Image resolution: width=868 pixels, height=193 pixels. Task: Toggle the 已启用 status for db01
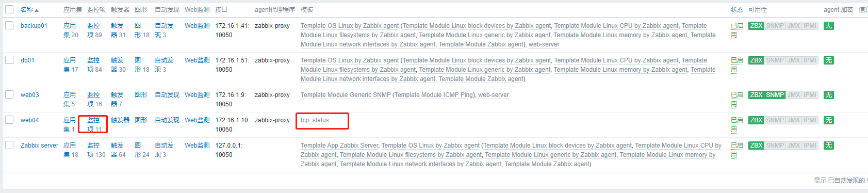click(736, 65)
